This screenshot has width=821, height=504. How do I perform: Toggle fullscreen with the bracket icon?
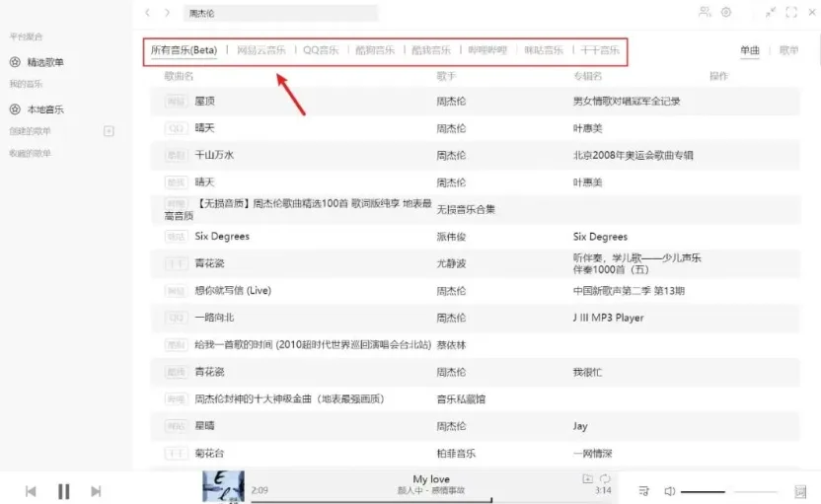791,12
